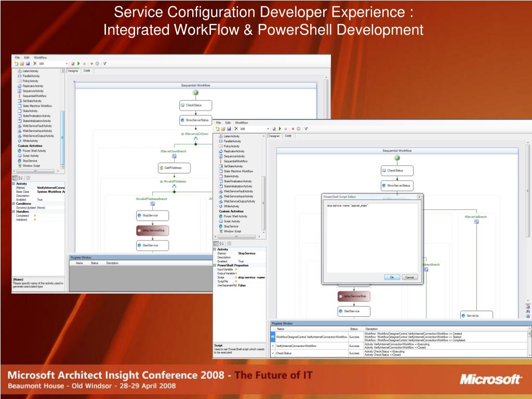Click New file icon in back window toolbar
The width and height of the screenshot is (532, 399).
click(x=16, y=63)
